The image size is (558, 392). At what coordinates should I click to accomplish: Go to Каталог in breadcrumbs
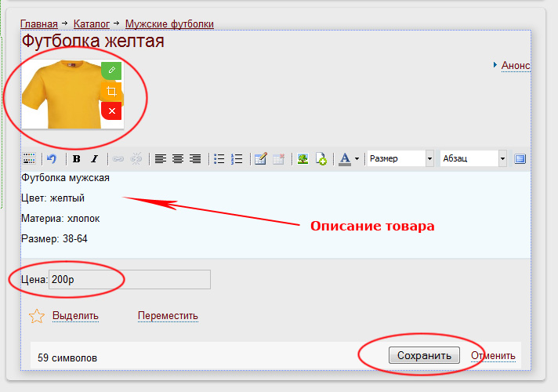click(x=92, y=24)
